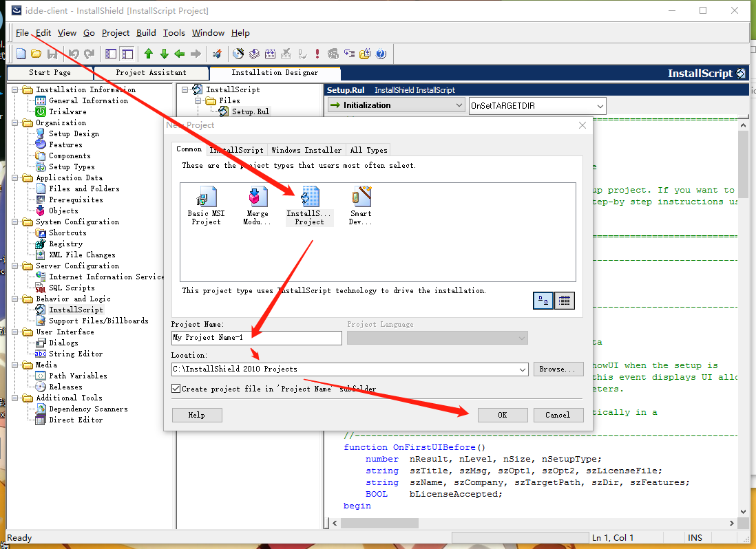The image size is (756, 549).
Task: Confirm the New Project dialog with OK
Action: 503,415
